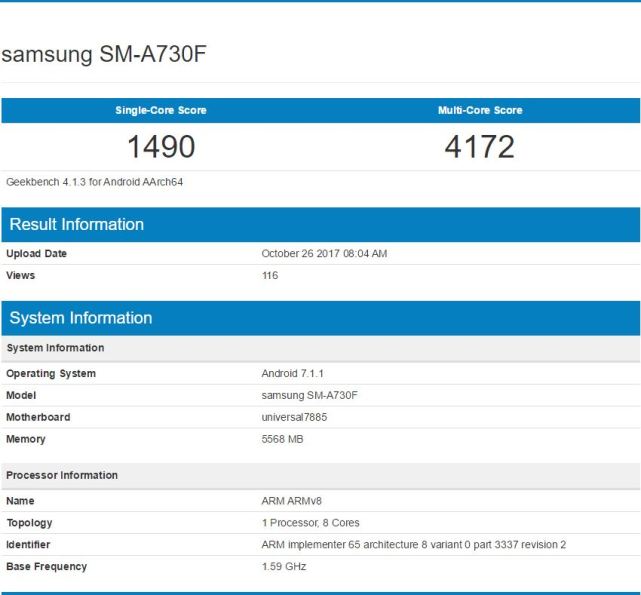Click the Operating System row label
The image size is (641, 595).
point(51,374)
